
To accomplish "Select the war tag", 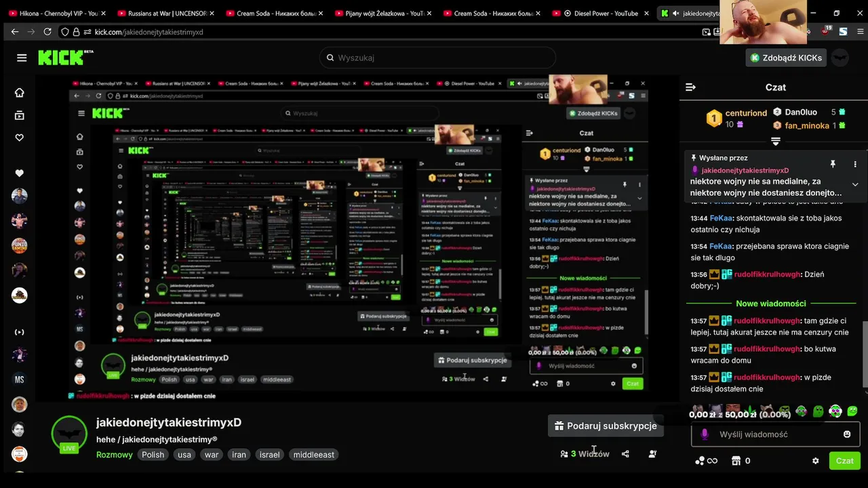I will point(212,455).
